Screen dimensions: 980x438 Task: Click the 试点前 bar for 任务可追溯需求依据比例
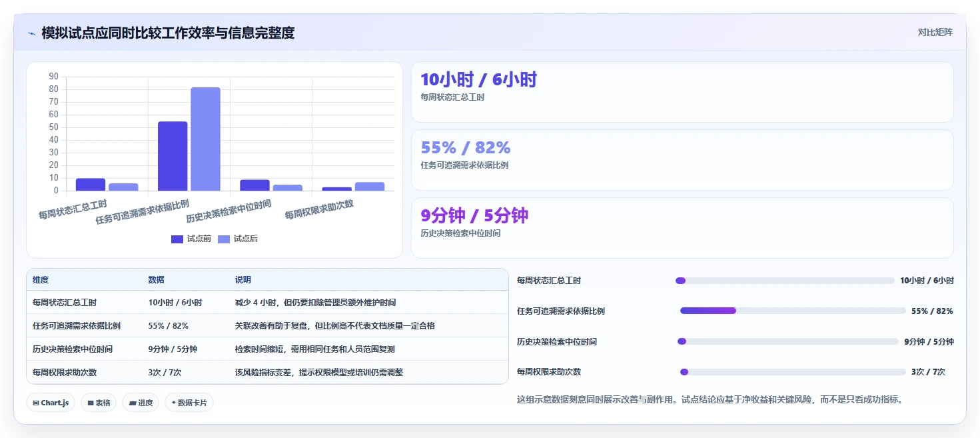[x=173, y=156]
